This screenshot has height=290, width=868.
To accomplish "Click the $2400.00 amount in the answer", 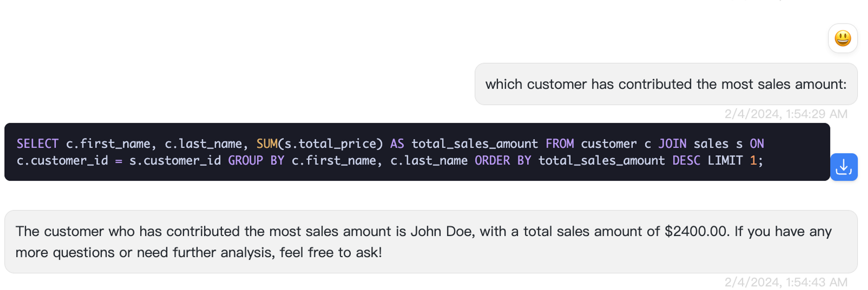I will [696, 232].
